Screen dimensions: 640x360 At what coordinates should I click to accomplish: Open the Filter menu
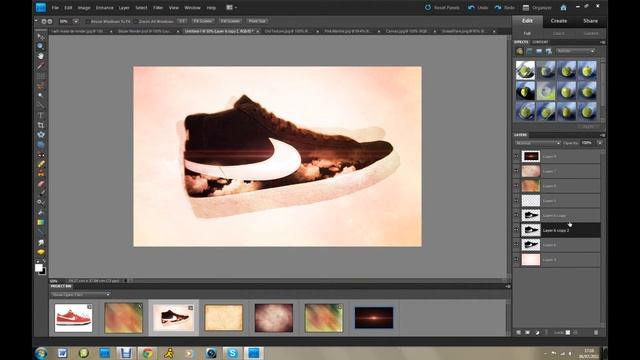[158, 8]
